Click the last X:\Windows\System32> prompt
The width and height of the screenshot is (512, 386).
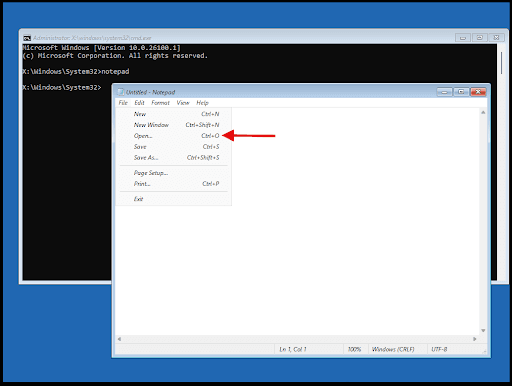(x=62, y=87)
